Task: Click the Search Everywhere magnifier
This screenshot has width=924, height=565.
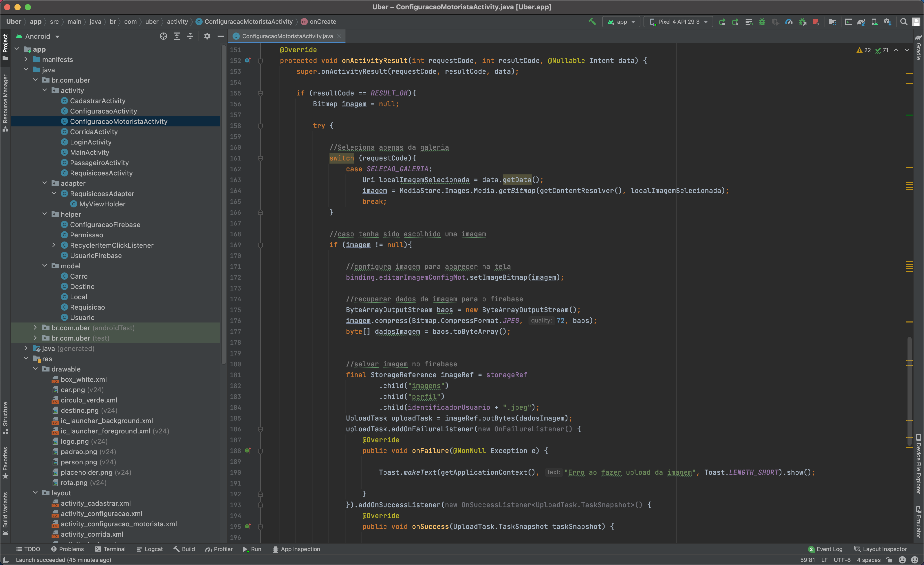Action: 904,22
